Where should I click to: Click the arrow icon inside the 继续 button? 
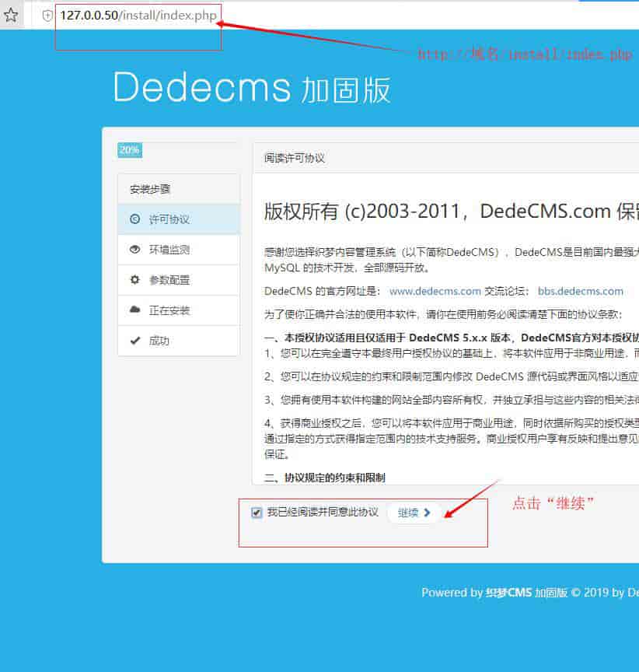tap(427, 513)
